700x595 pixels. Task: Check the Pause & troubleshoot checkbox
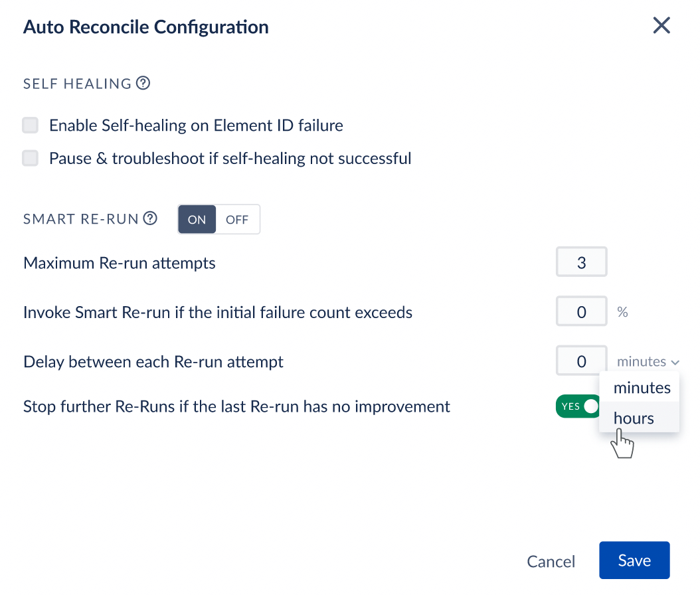coord(31,158)
